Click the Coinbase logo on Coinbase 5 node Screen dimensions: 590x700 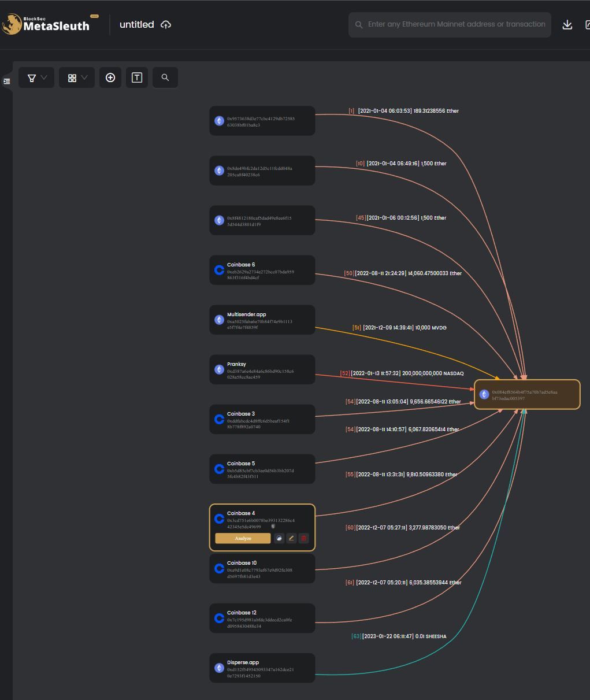[x=219, y=469]
